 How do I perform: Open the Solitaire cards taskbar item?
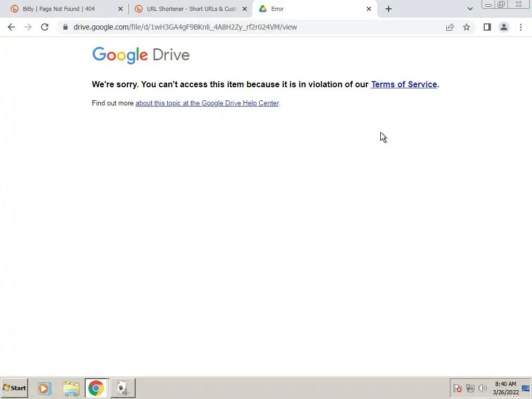123,388
